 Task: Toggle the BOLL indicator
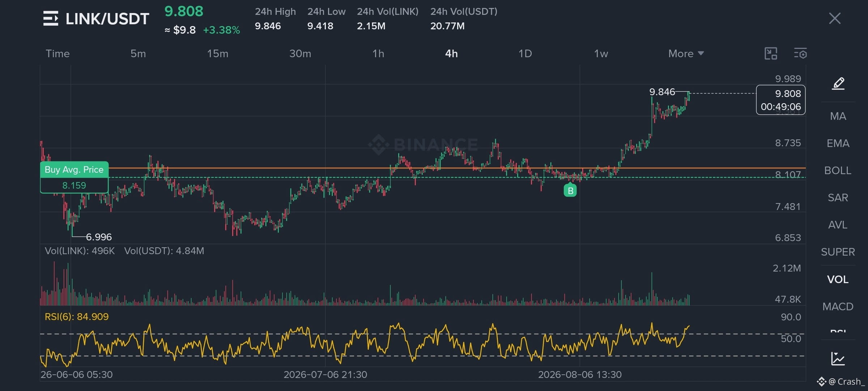[x=838, y=171]
